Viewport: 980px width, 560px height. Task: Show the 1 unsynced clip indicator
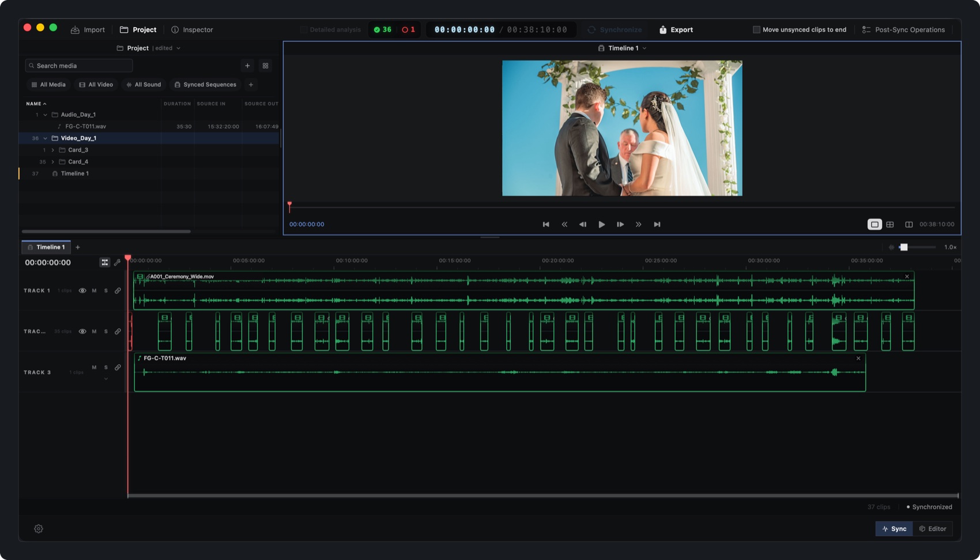[x=409, y=30]
